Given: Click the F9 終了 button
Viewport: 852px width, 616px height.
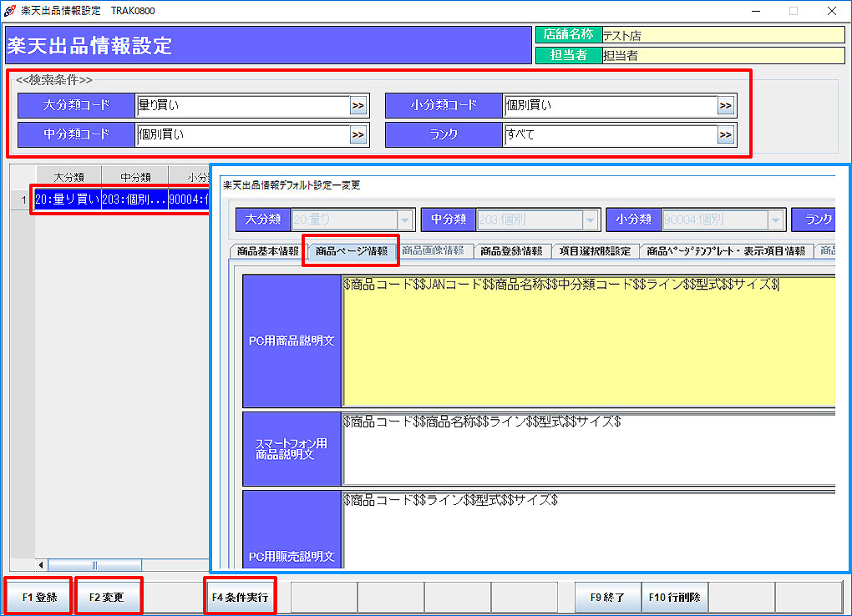Looking at the screenshot, I should click(607, 598).
